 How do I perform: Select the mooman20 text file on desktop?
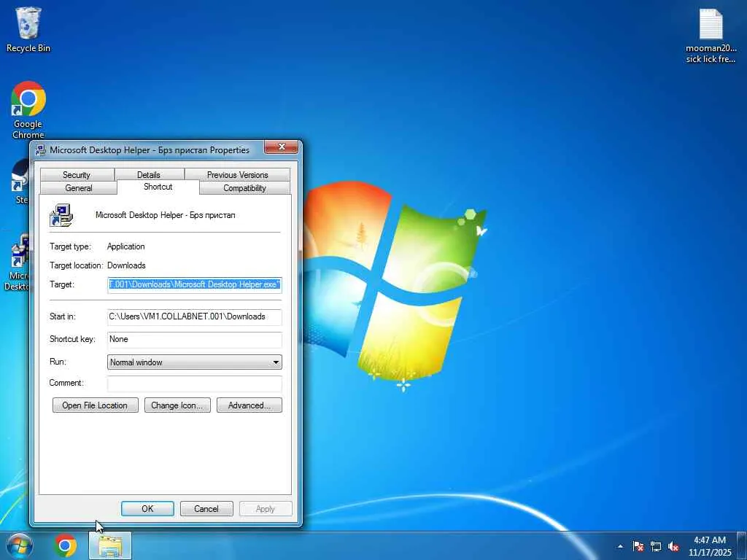coord(711,36)
